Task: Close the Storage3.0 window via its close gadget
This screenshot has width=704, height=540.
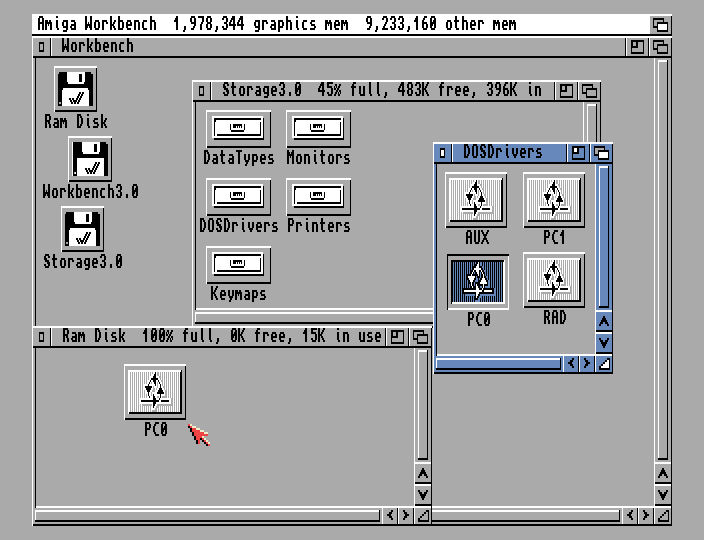Action: (x=201, y=91)
